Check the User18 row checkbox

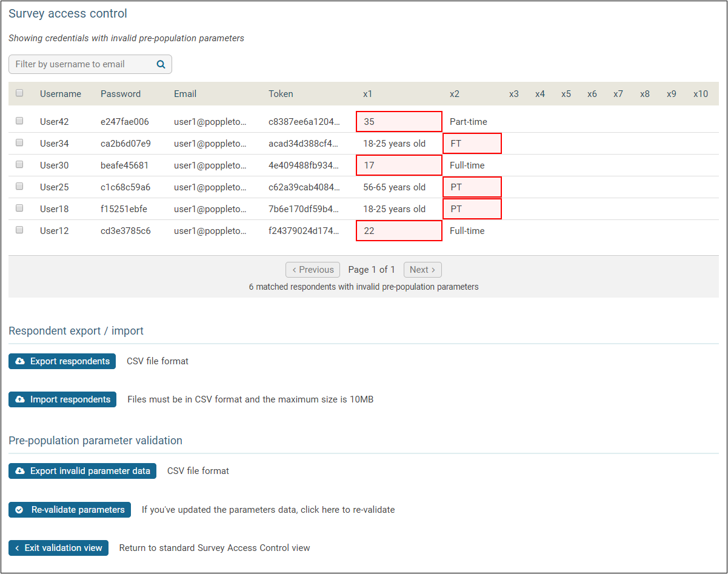[x=19, y=209]
